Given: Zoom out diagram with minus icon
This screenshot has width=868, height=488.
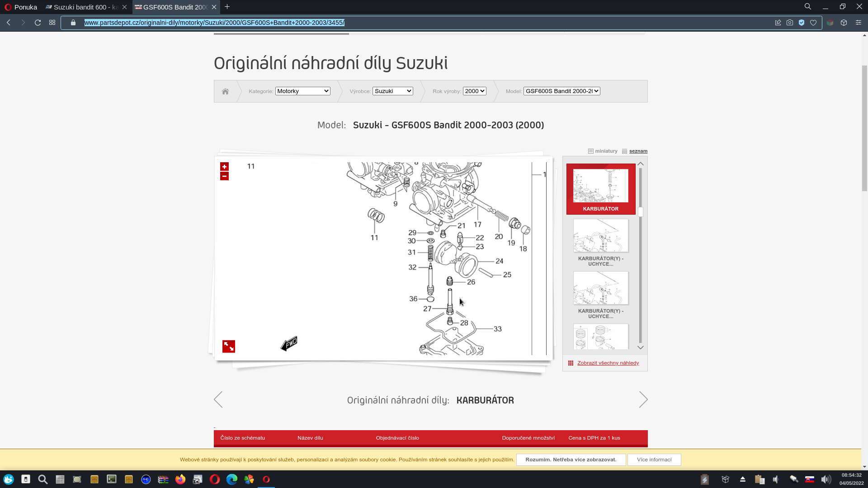Looking at the screenshot, I should coord(224,176).
